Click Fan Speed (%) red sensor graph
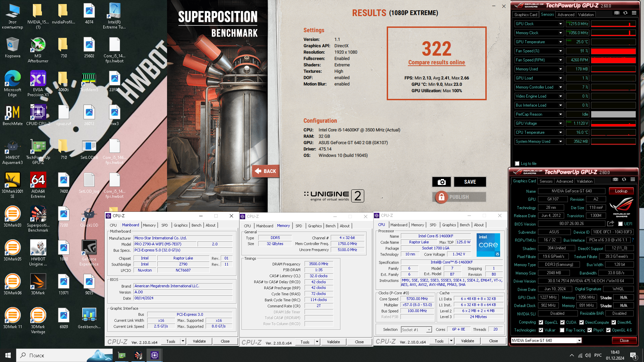This screenshot has width=644, height=362. click(x=613, y=51)
